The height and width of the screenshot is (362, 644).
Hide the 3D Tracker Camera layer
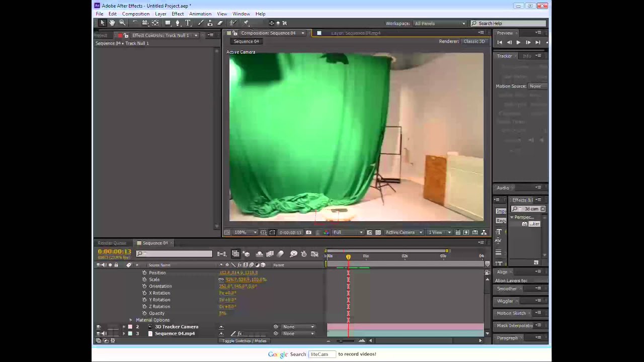pos(98,327)
